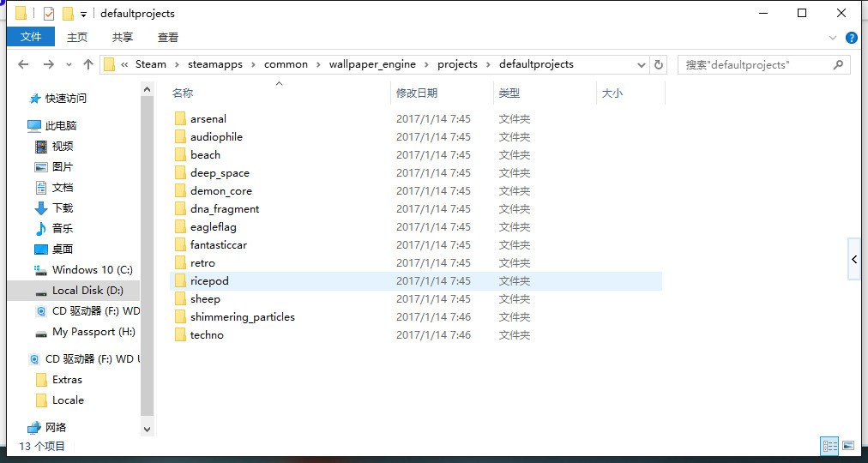Show the preview pane side arrow
Image resolution: width=868 pixels, height=463 pixels.
[x=854, y=259]
